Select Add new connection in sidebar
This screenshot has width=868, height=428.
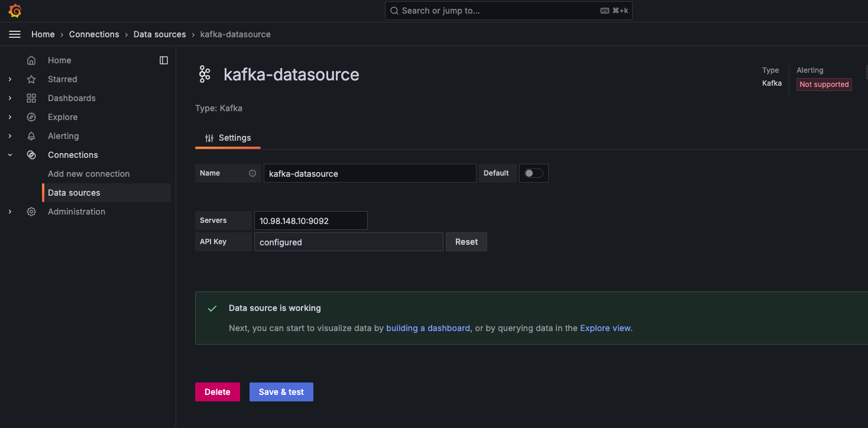89,174
